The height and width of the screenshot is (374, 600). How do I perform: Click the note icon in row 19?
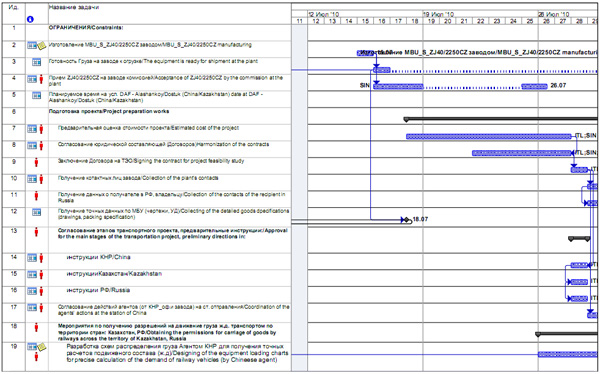[42, 347]
